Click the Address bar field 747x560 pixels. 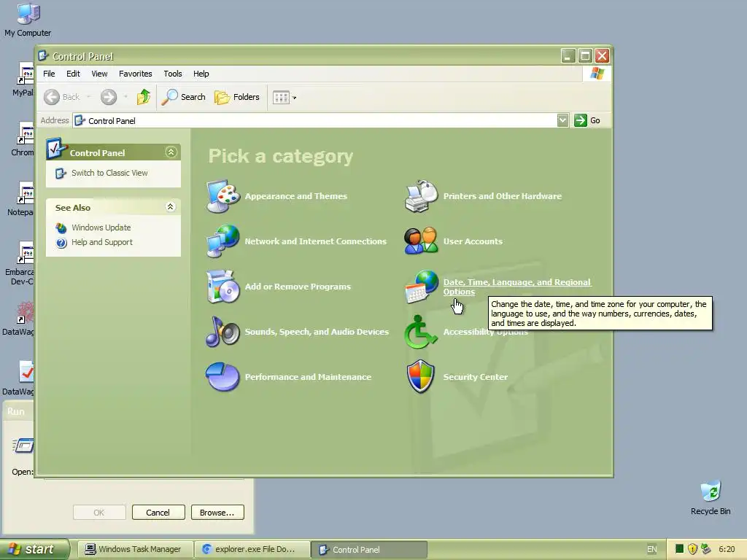(x=314, y=120)
